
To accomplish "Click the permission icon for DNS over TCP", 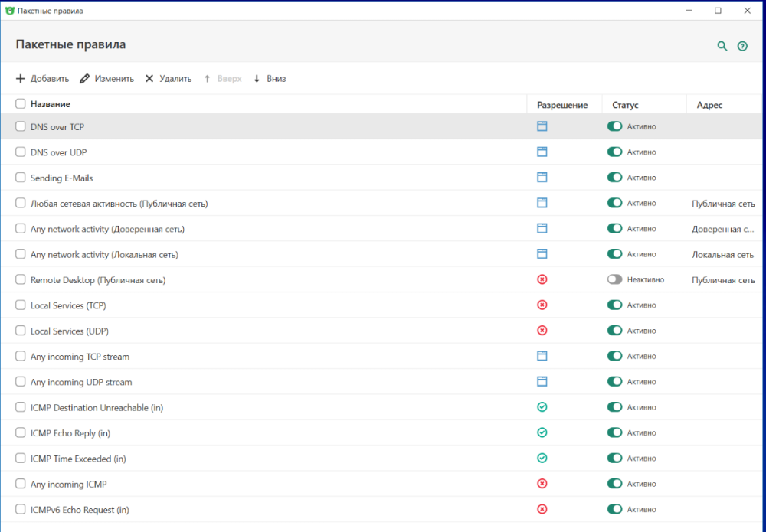I will (x=542, y=126).
